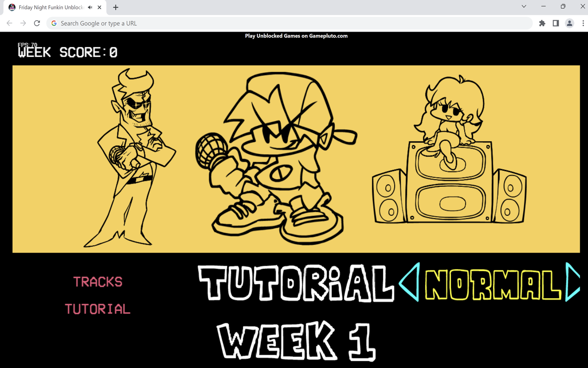
Task: Click the browser profile avatar icon
Action: point(570,23)
